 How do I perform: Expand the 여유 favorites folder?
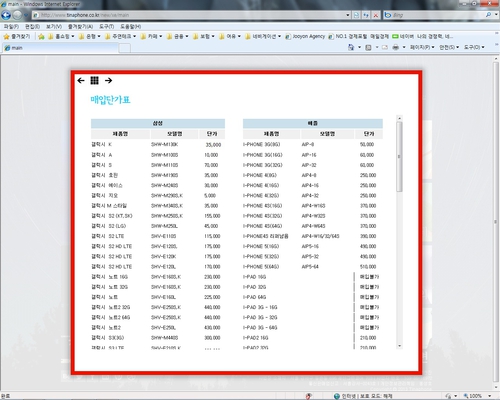230,36
